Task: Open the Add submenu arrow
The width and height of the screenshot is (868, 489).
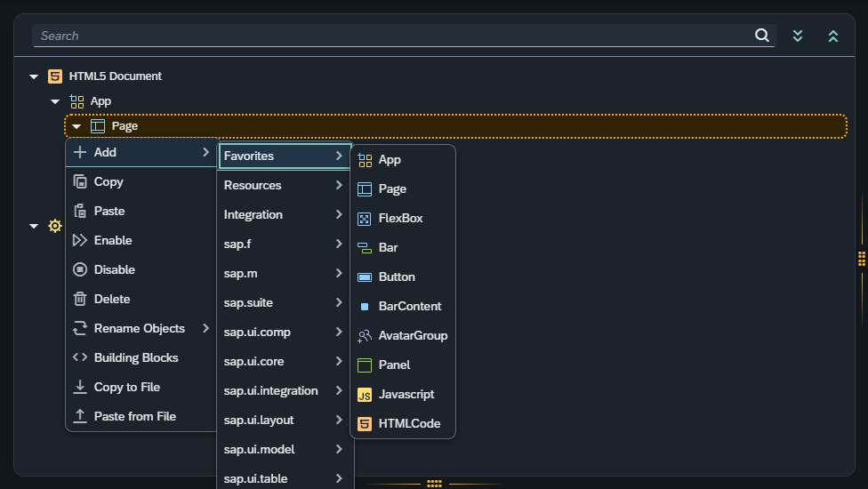Action: coord(205,152)
